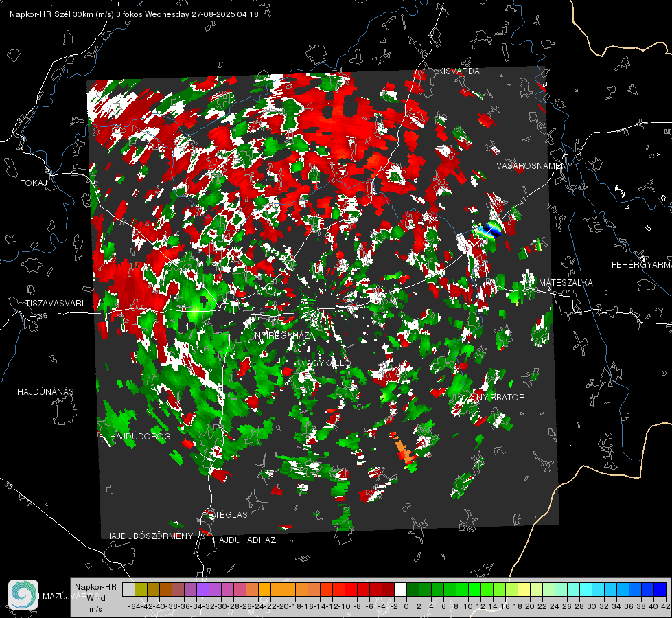672x618 pixels.
Task: Click the FEHÉRGYARMAT label at the right edge
Action: coord(642,265)
